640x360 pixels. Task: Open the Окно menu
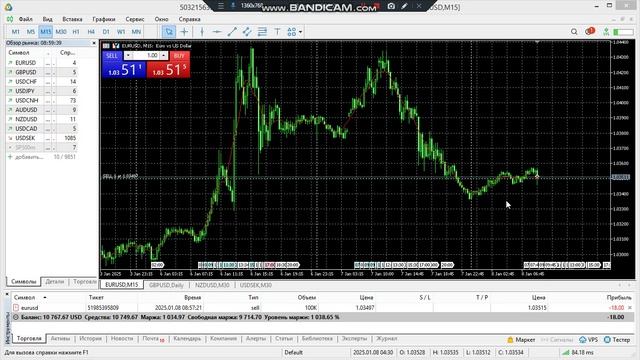pos(161,19)
